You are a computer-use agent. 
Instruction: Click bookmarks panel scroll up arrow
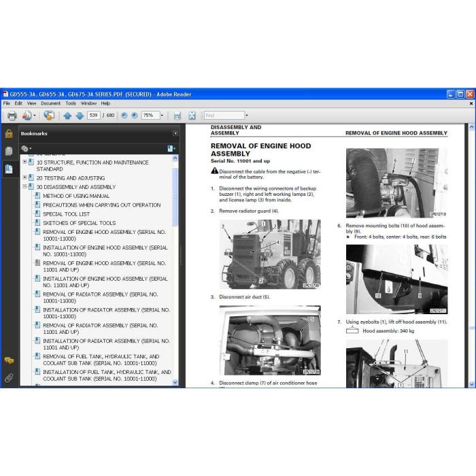pos(175,158)
